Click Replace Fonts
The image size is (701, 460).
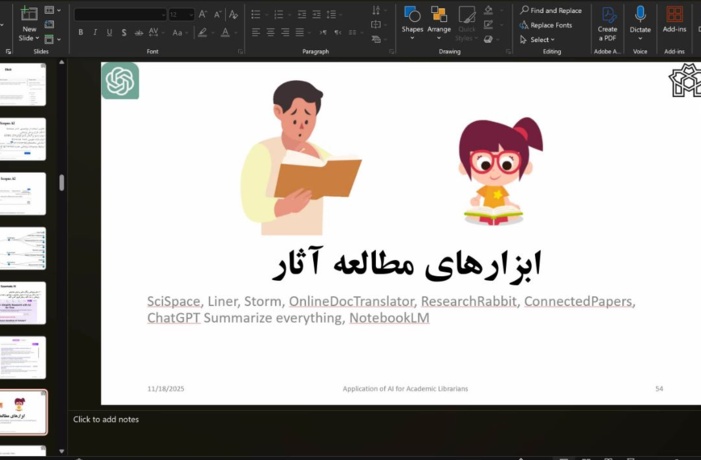click(546, 25)
